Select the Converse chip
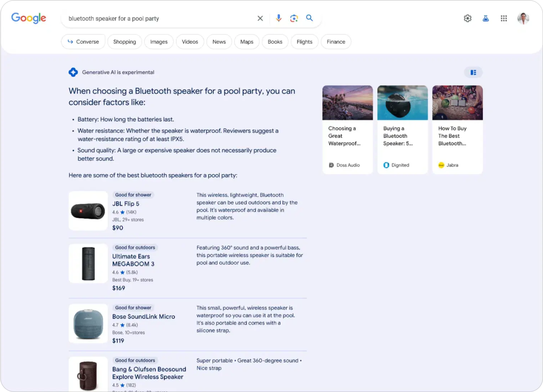This screenshot has width=543, height=392. [x=83, y=42]
